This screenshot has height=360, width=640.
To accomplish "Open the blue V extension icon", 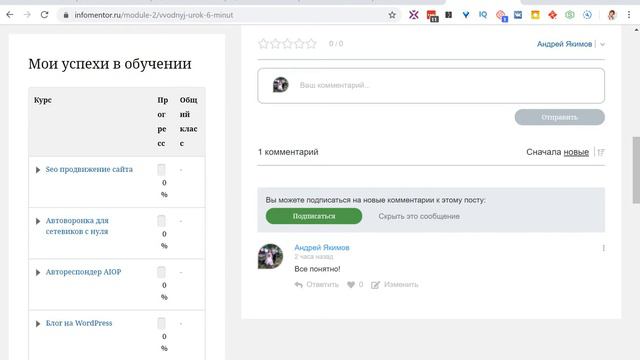I will (x=466, y=15).
